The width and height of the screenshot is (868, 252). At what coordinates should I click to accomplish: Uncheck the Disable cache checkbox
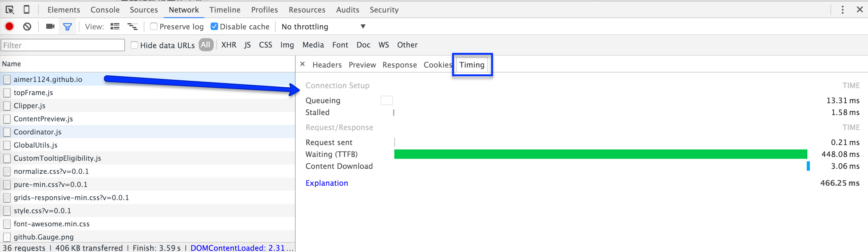[214, 26]
